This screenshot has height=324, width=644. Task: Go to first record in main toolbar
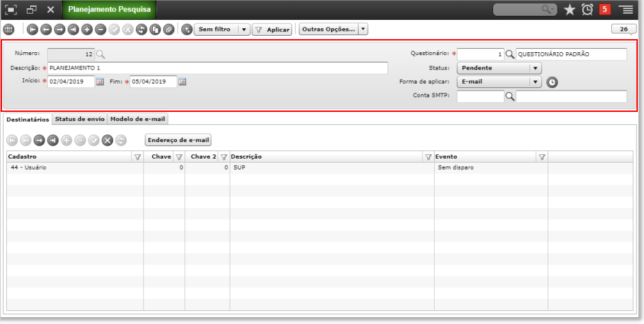click(x=32, y=30)
